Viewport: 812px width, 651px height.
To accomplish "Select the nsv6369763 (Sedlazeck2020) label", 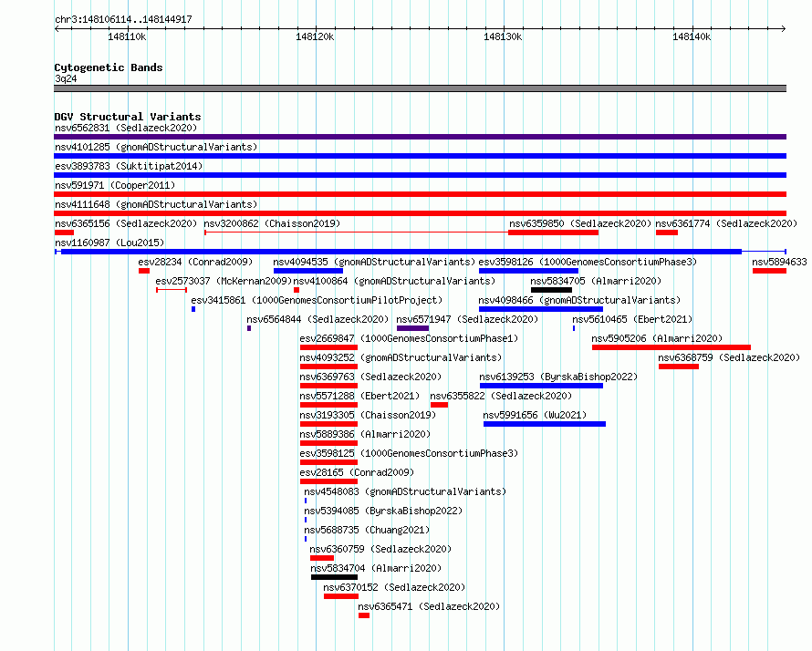I will 370,377.
